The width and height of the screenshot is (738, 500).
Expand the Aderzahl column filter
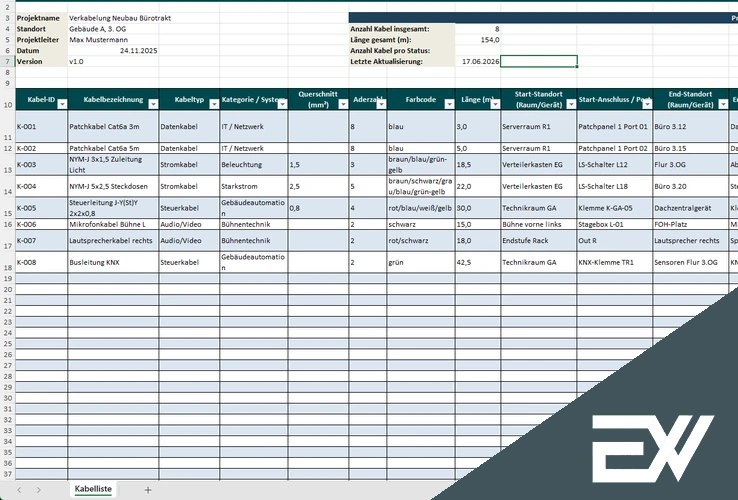381,105
